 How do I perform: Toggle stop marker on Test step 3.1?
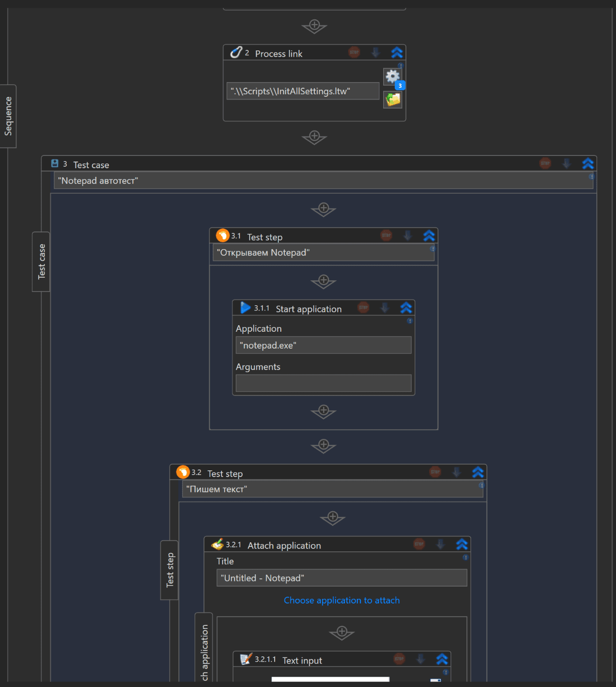tap(386, 235)
